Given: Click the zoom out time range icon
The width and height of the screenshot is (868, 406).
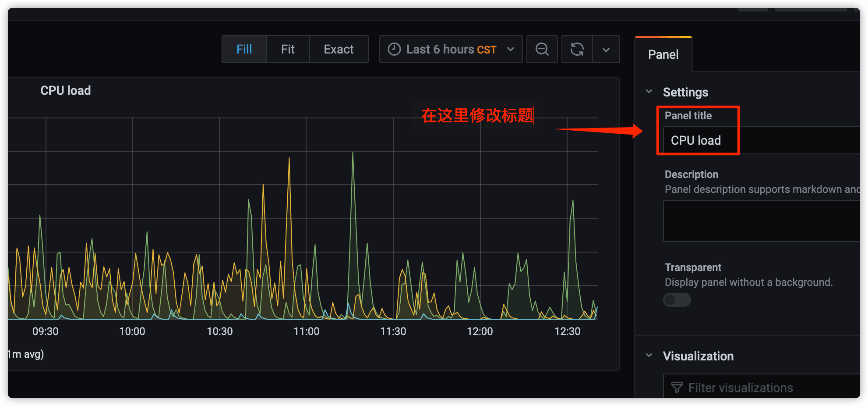Looking at the screenshot, I should click(x=542, y=49).
